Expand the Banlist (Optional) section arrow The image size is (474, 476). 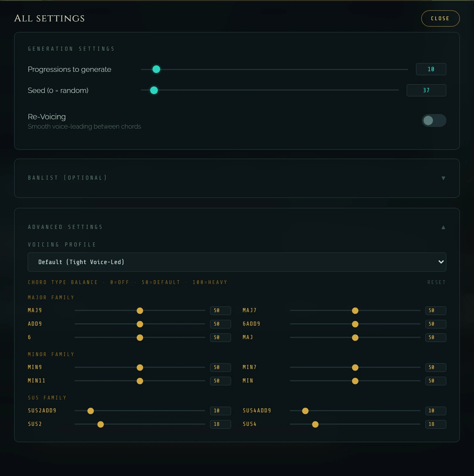pos(443,178)
